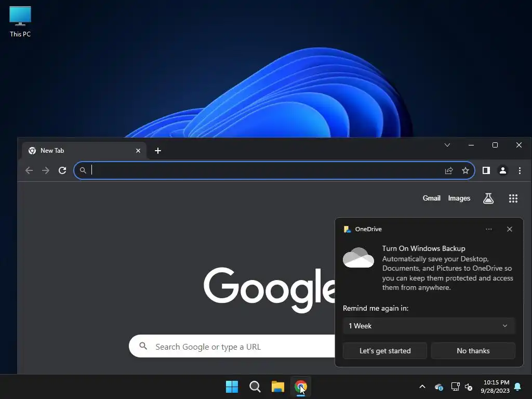The image size is (532, 399).
Task: Open the Chrome profile avatar
Action: 503,170
